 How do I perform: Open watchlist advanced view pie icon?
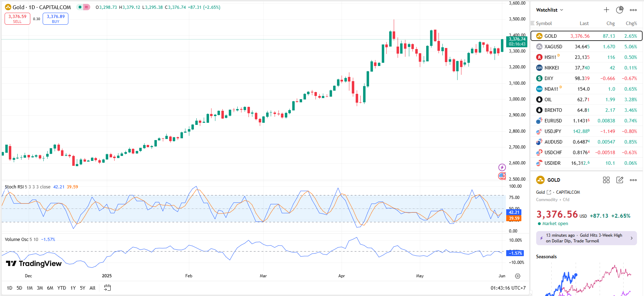point(620,10)
